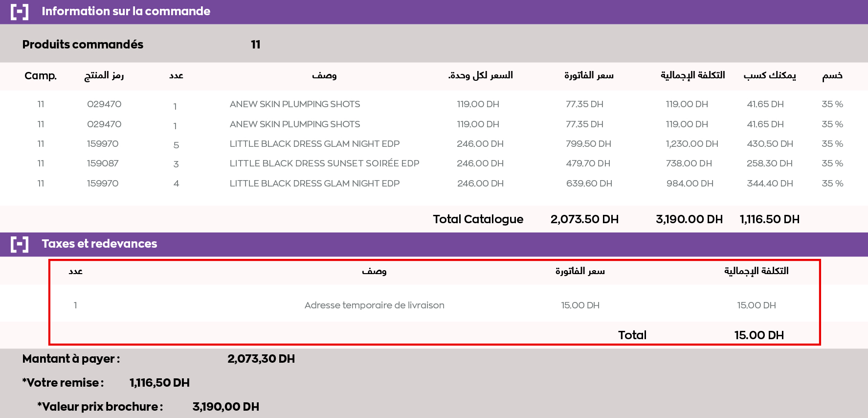Click the Mantant à payer label
Screen dimensions: 868x418
click(71, 359)
